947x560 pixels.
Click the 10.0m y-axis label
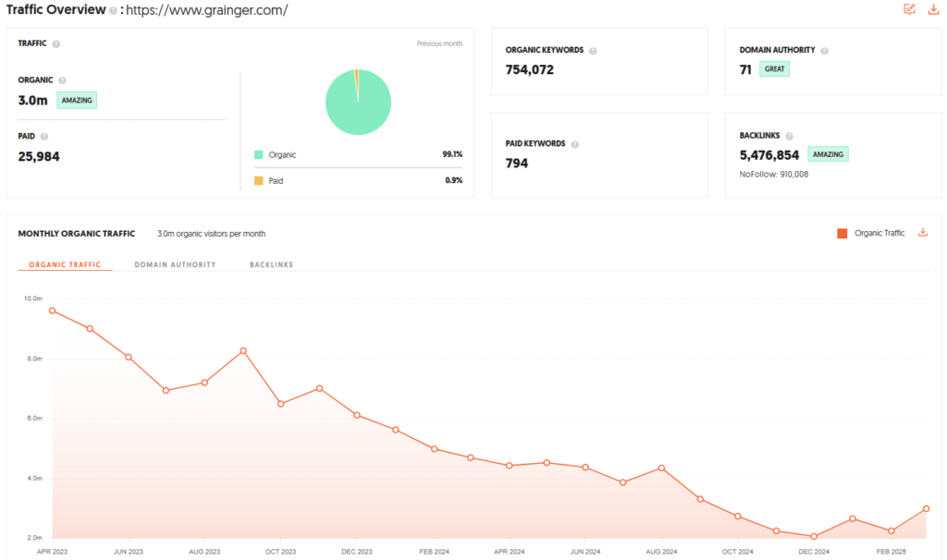pyautogui.click(x=33, y=298)
